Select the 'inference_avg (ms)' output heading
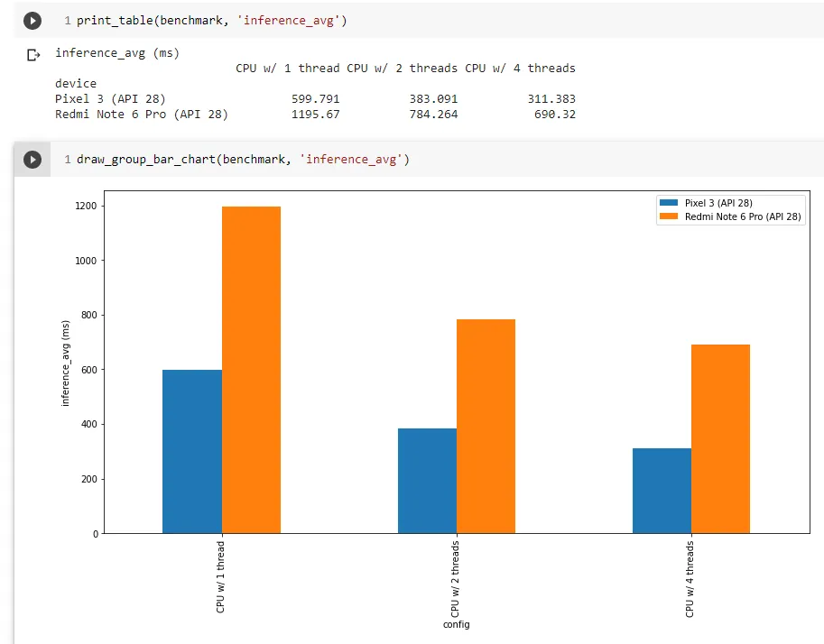Viewport: 824px width, 644px height. 117,53
